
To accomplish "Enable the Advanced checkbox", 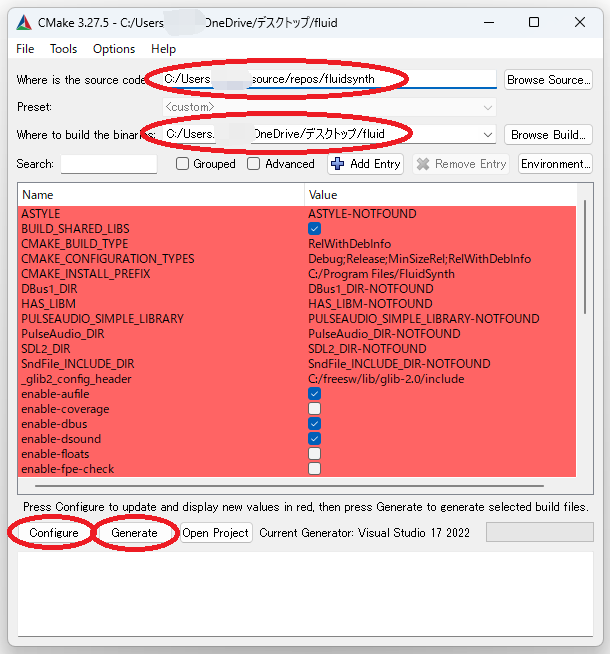I will tap(254, 164).
